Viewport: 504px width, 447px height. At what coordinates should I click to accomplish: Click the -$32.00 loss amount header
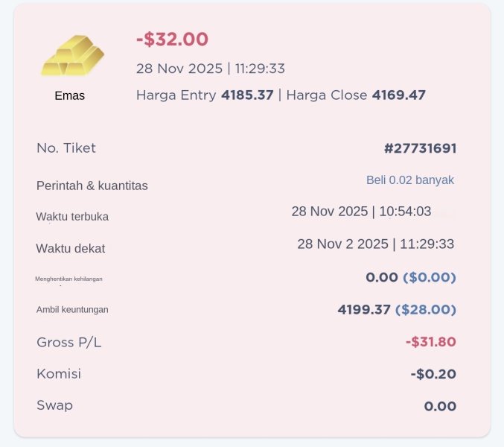(172, 39)
